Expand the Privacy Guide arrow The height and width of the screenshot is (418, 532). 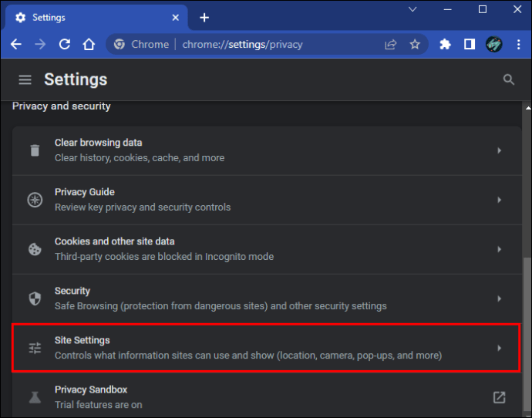click(499, 200)
